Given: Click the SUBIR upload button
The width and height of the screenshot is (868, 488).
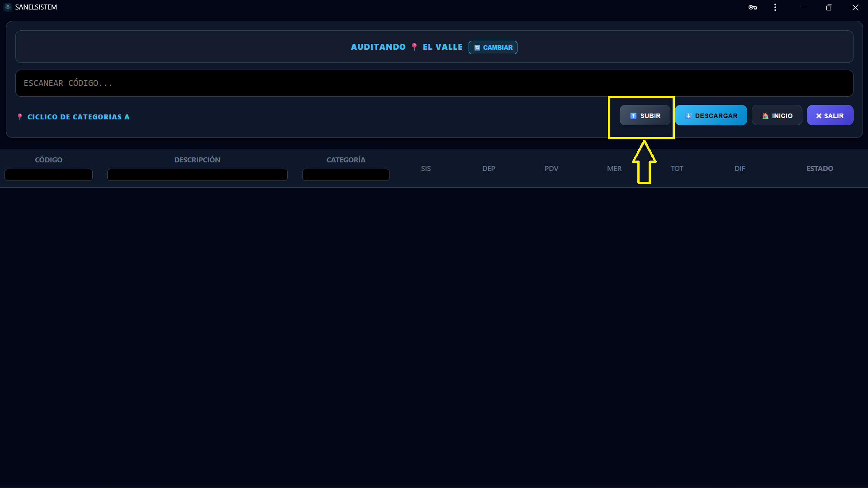Looking at the screenshot, I should tap(645, 116).
